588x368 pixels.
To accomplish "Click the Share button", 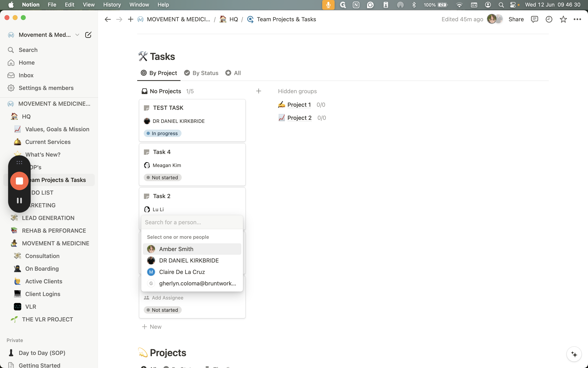I will (516, 19).
